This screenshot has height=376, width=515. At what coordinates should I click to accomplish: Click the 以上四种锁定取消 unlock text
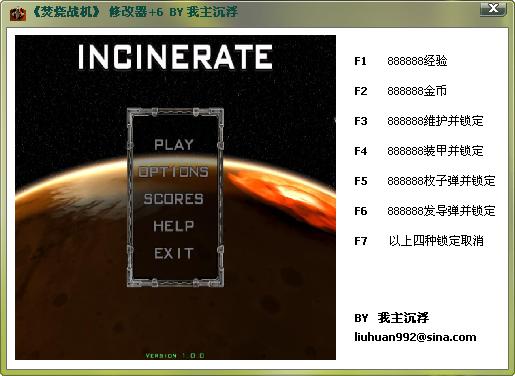(x=436, y=241)
